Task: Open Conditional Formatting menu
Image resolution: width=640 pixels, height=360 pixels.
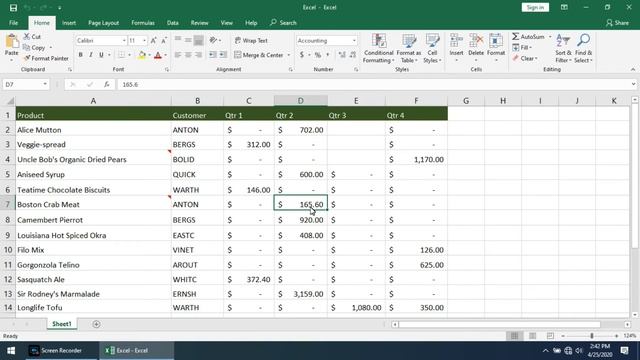Action: (379, 49)
